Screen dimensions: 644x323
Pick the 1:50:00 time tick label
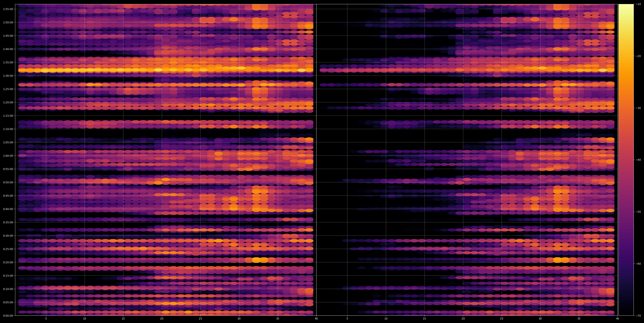(8, 22)
